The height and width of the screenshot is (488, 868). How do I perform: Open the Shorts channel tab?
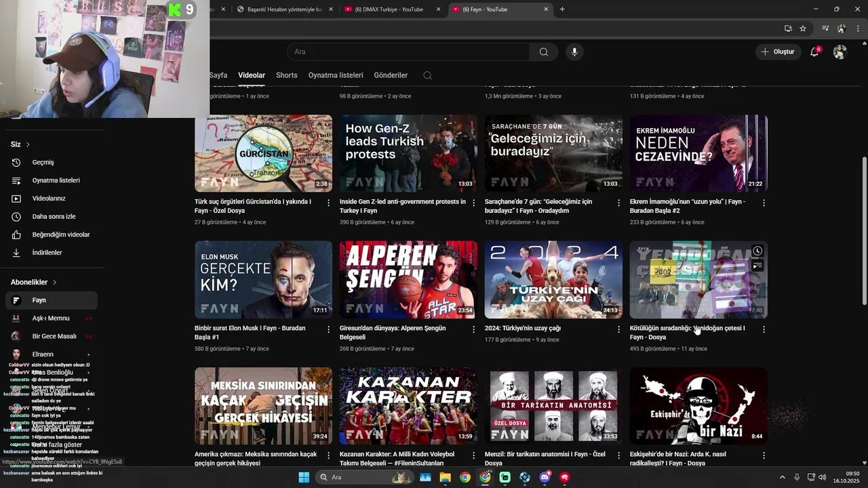coord(287,75)
